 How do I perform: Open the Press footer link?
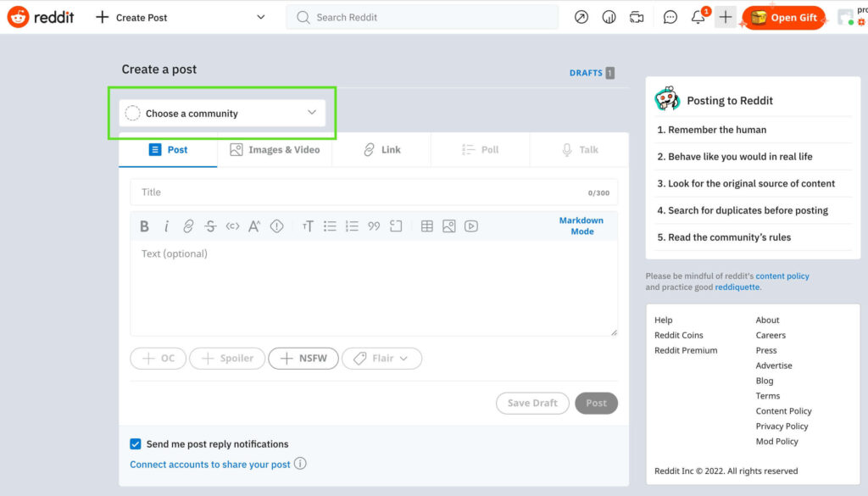[766, 350]
